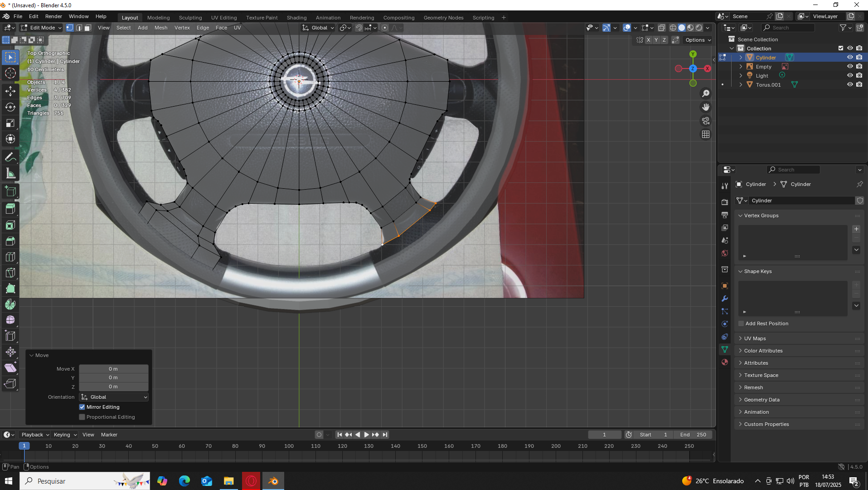Image resolution: width=868 pixels, height=490 pixels.
Task: Expand the UV Maps panel
Action: (755, 338)
